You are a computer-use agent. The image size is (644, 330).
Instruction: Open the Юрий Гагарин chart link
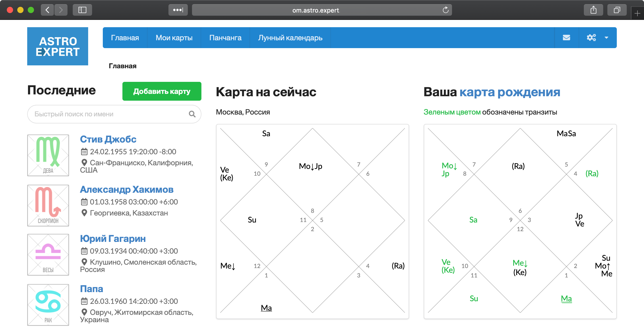pos(113,238)
